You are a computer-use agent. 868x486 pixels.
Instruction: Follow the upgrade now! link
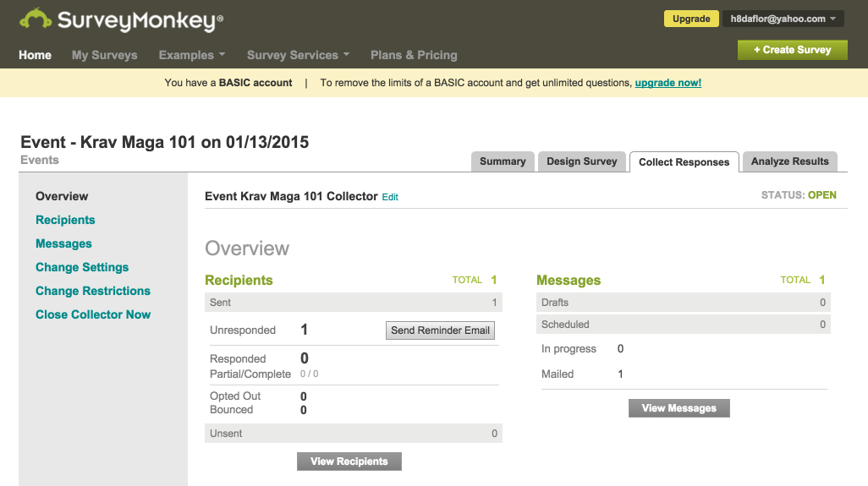click(667, 83)
